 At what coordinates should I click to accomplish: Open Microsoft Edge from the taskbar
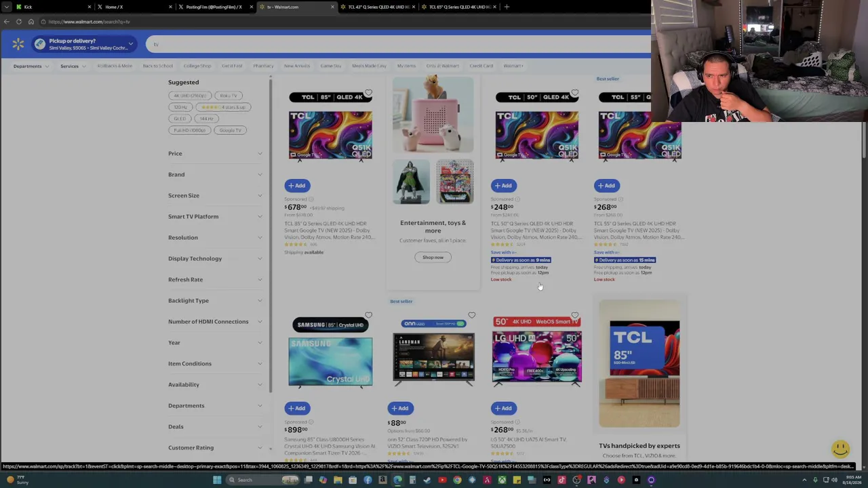[397, 480]
